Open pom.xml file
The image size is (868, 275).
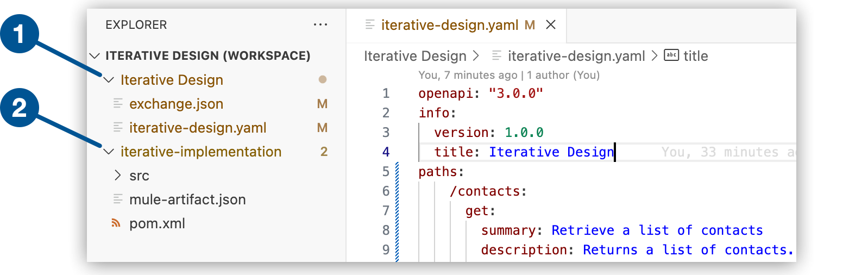tap(157, 223)
